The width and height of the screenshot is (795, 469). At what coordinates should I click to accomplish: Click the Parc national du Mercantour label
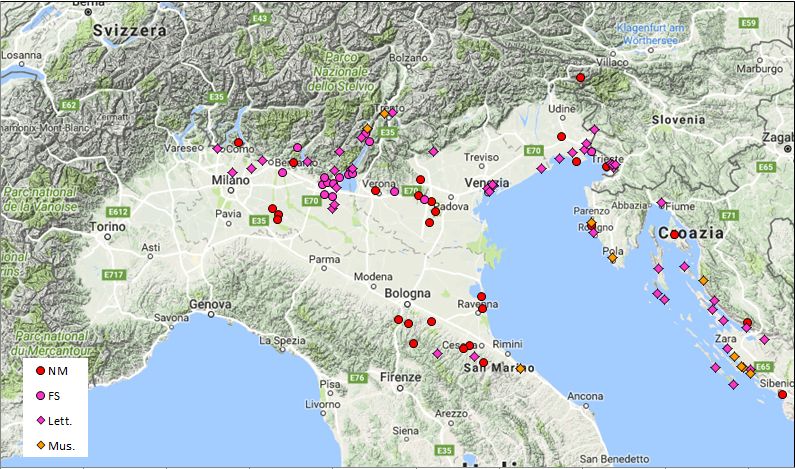click(x=53, y=343)
